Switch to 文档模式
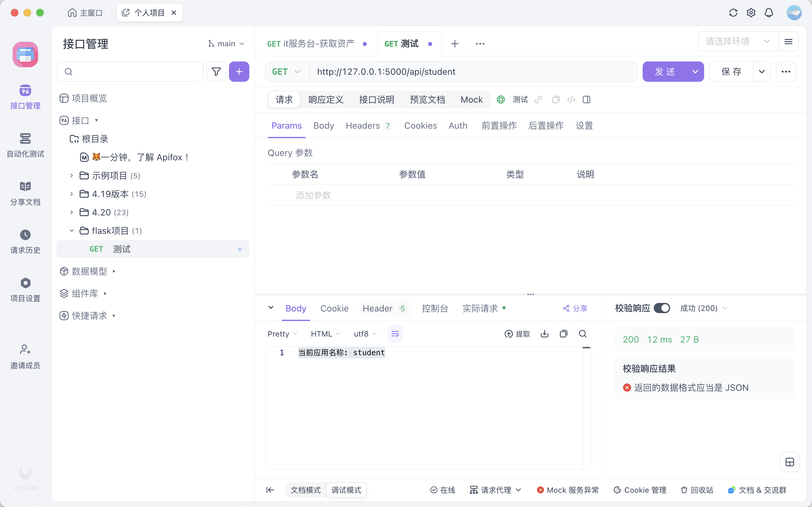812x507 pixels. click(x=305, y=490)
